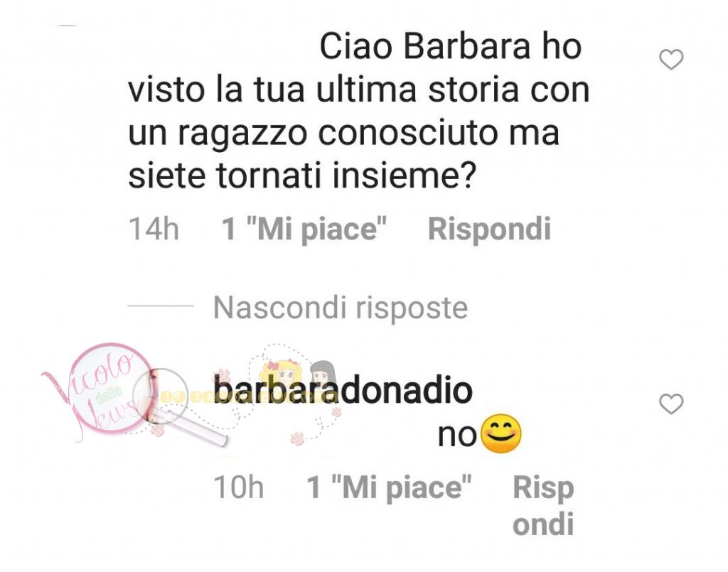The height and width of the screenshot is (572, 728).
Task: Collapse replies with "Nascondi risposte"
Action: click(x=341, y=308)
